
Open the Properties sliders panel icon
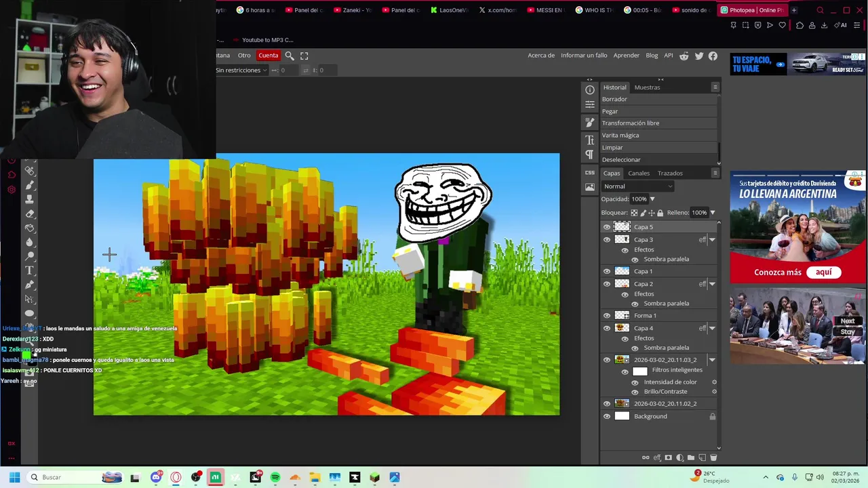tap(590, 104)
